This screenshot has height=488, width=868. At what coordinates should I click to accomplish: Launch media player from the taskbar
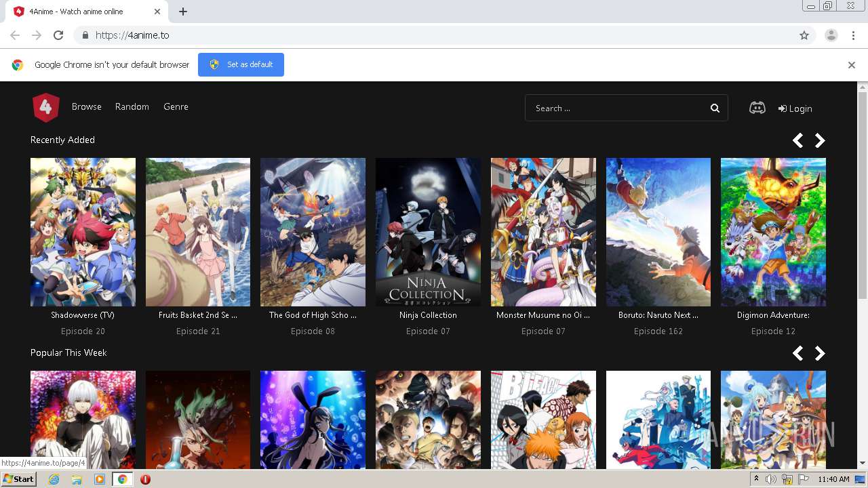[x=100, y=479]
